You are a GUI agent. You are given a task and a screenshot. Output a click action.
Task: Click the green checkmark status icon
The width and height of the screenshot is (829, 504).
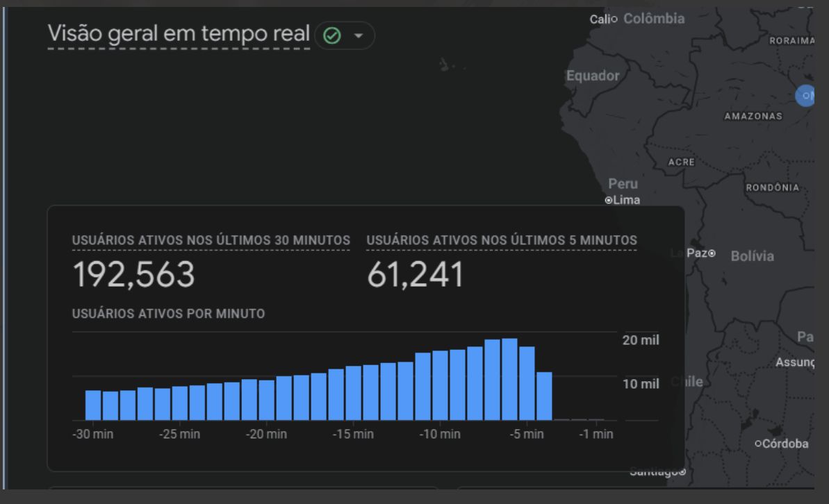pos(332,36)
